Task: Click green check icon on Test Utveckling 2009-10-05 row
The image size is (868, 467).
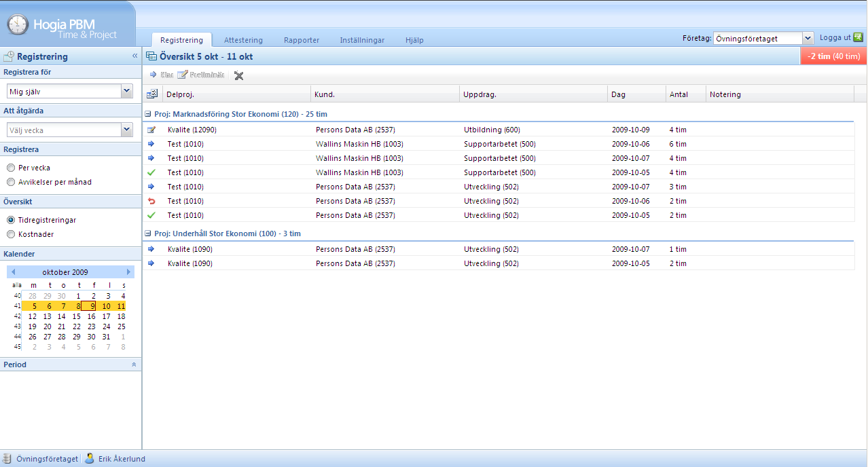Action: pos(151,215)
